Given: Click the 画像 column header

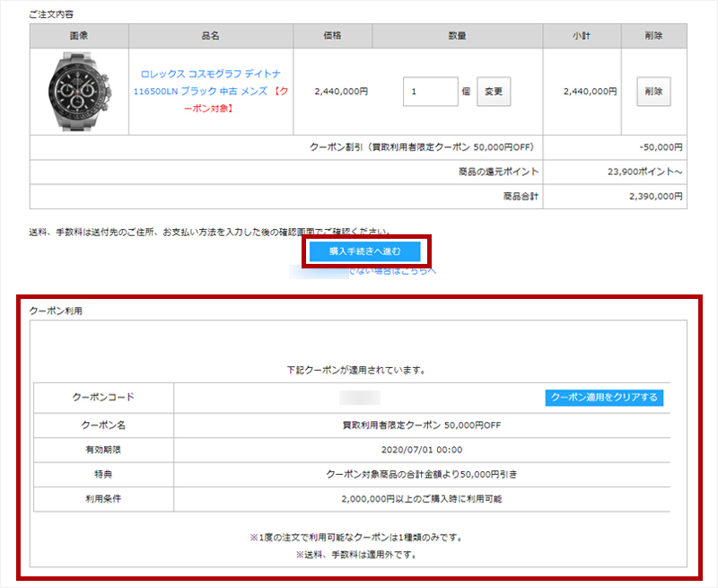Looking at the screenshot, I should 79,36.
